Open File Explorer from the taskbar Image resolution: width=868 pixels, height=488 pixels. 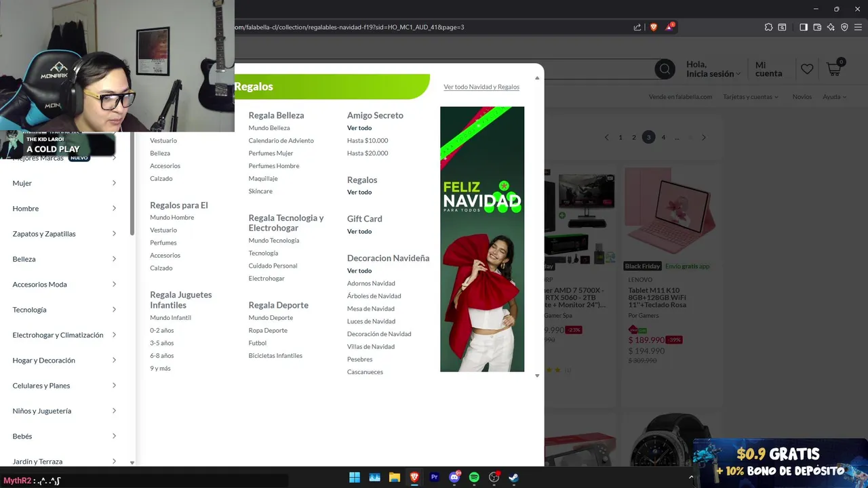pyautogui.click(x=395, y=477)
